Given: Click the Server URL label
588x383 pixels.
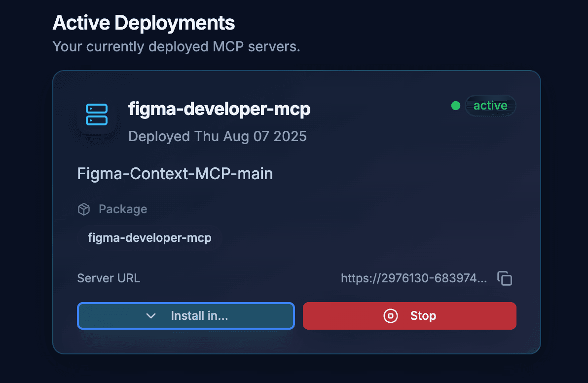Looking at the screenshot, I should [x=109, y=278].
